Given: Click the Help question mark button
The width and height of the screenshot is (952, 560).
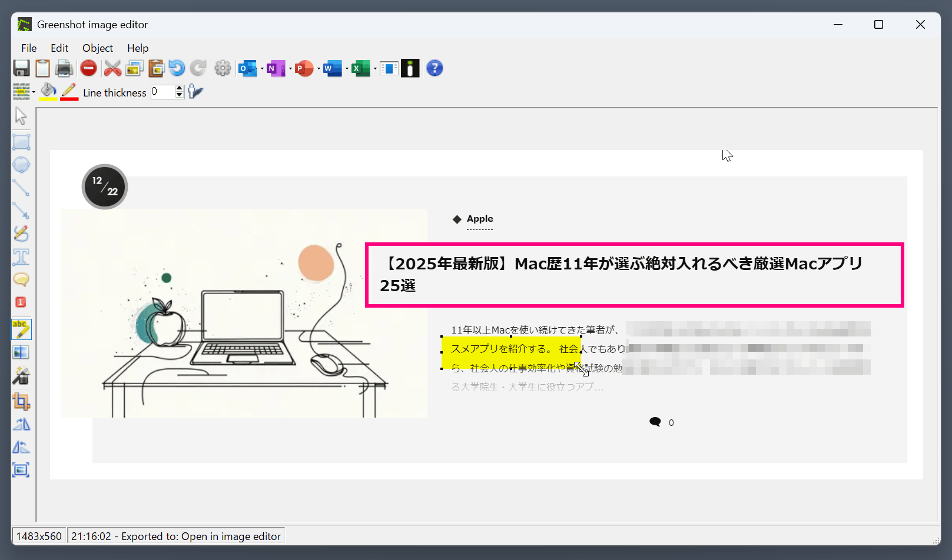Looking at the screenshot, I should [x=434, y=68].
